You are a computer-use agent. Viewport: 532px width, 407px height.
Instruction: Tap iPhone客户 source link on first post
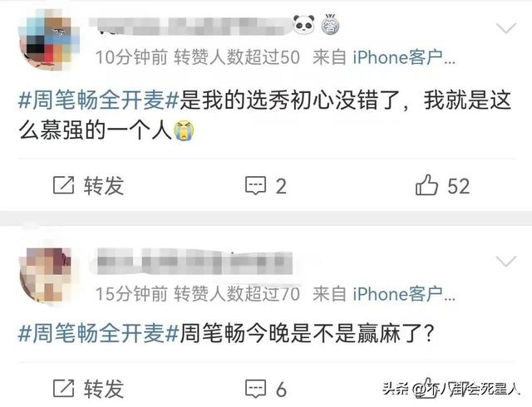tap(404, 57)
